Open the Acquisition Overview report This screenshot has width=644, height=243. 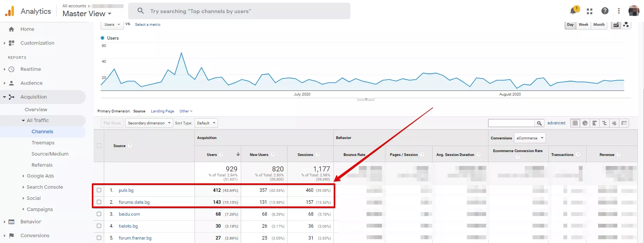click(x=36, y=110)
